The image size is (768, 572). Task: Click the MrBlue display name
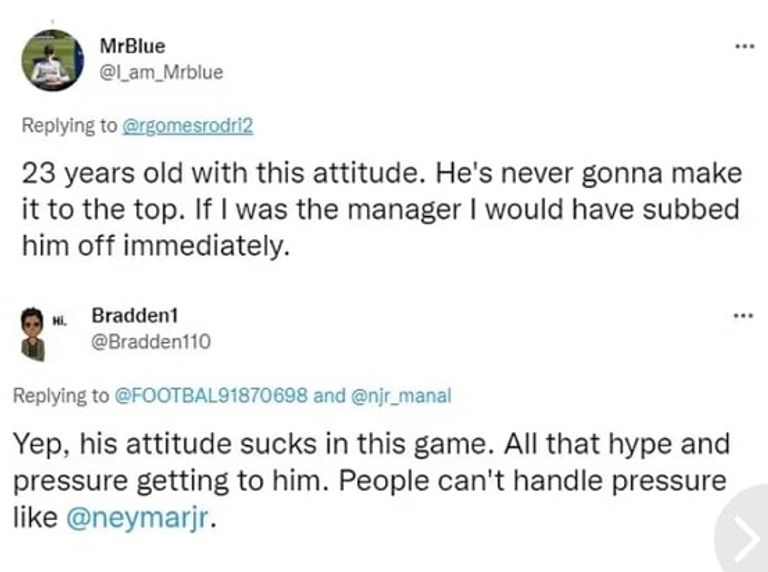[x=133, y=47]
